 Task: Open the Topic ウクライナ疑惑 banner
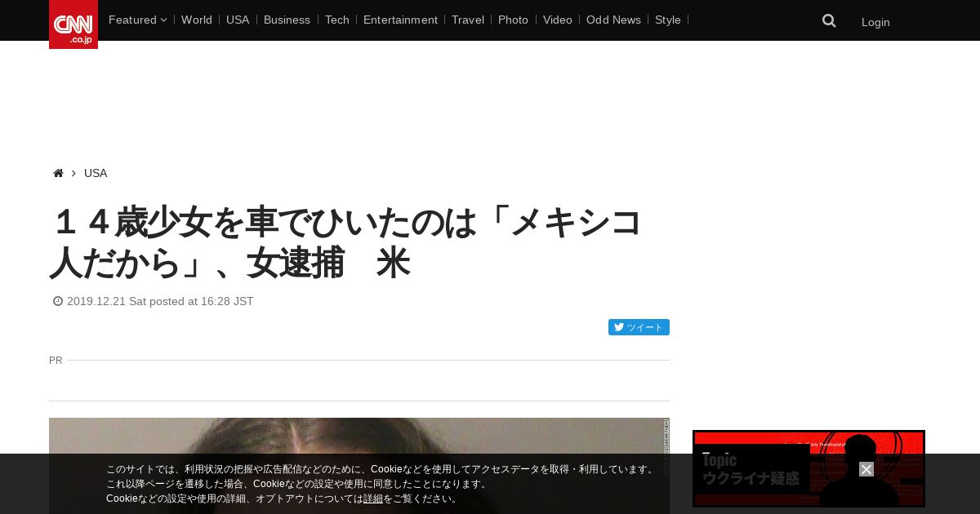click(808, 468)
